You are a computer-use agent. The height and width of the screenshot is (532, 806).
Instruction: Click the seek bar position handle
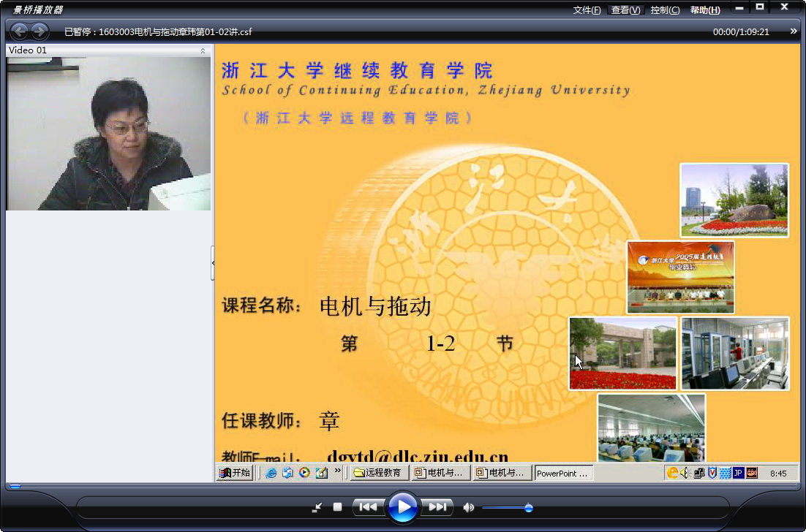[15, 486]
